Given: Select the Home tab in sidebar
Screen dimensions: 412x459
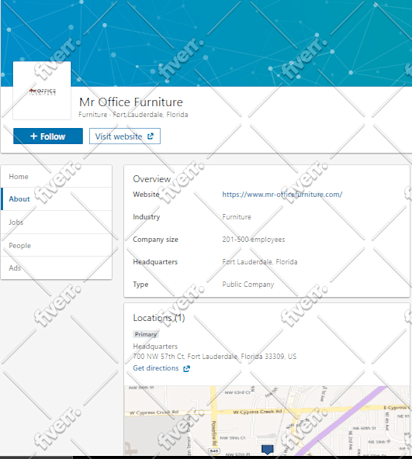Looking at the screenshot, I should coord(56,176).
